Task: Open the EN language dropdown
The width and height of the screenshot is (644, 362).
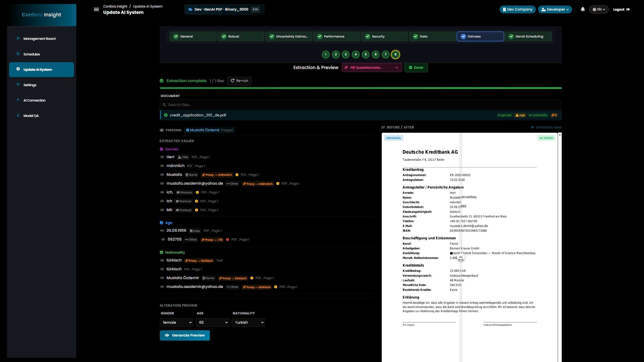Action: pos(599,9)
